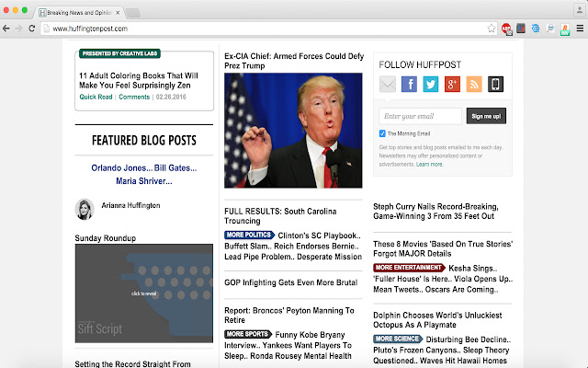Image resolution: width=588 pixels, height=368 pixels.
Task: Open the HuffPost RSS feed icon
Action: tap(474, 84)
